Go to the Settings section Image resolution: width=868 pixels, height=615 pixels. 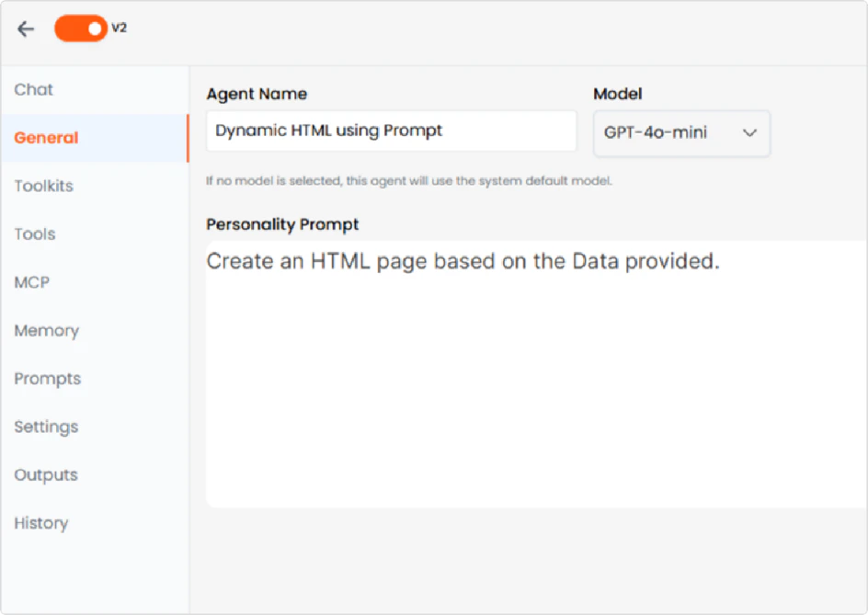(45, 427)
